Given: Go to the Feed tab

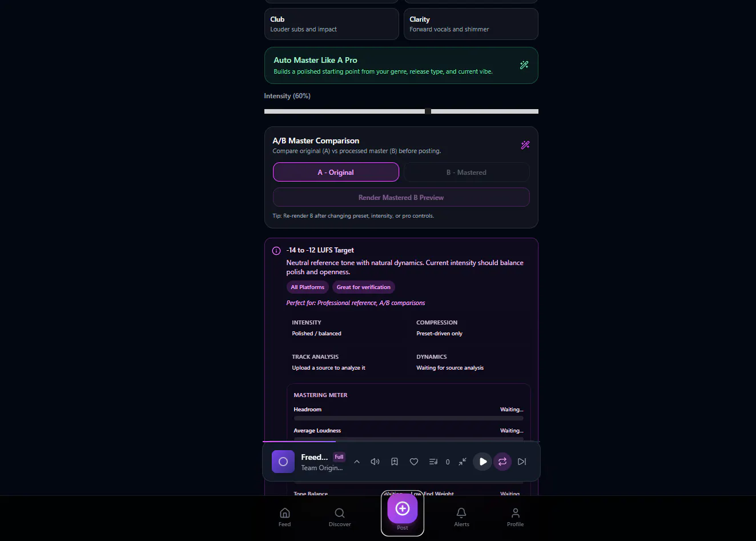Looking at the screenshot, I should click(x=285, y=516).
